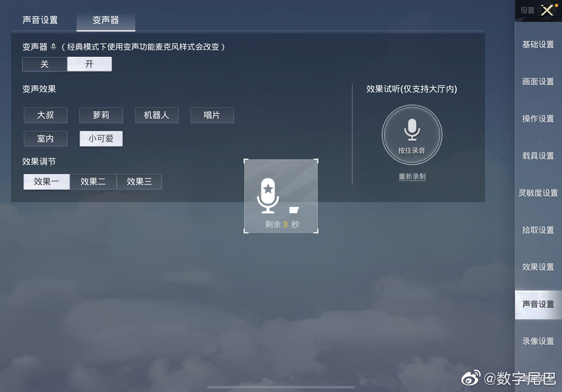Open 录像设置 in the sidebar
562x392 pixels.
538,341
